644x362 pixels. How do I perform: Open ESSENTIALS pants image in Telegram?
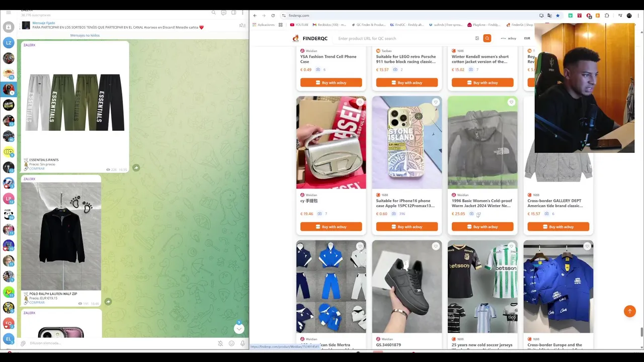(75, 103)
